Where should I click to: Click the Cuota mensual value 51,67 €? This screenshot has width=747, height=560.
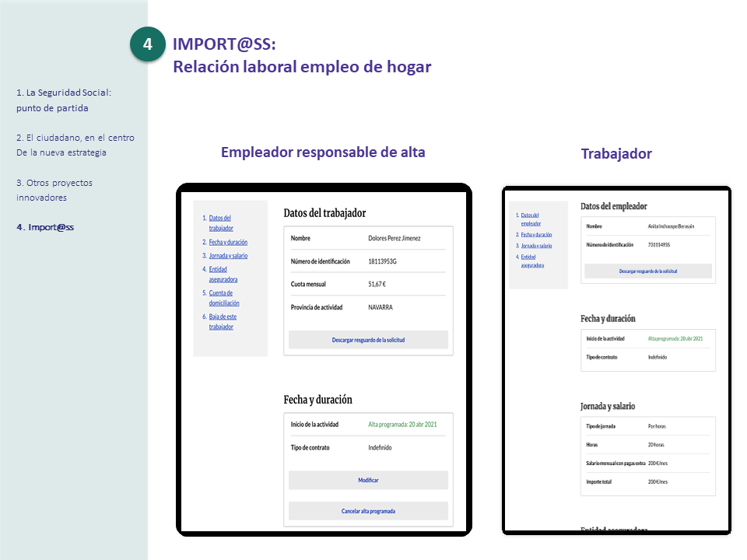pyautogui.click(x=377, y=285)
